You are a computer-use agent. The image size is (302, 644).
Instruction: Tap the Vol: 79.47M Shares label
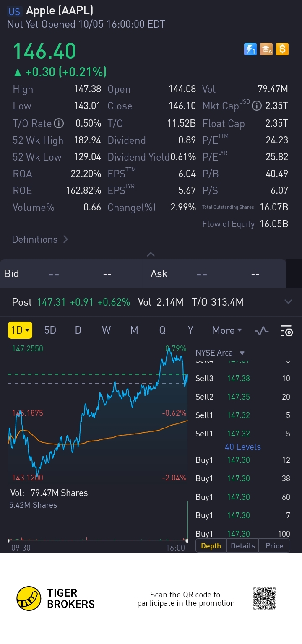49,493
